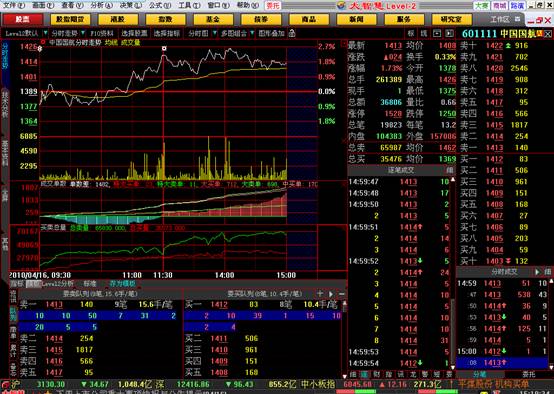Click the plus icon in 委买队列 header

[x=320, y=294]
